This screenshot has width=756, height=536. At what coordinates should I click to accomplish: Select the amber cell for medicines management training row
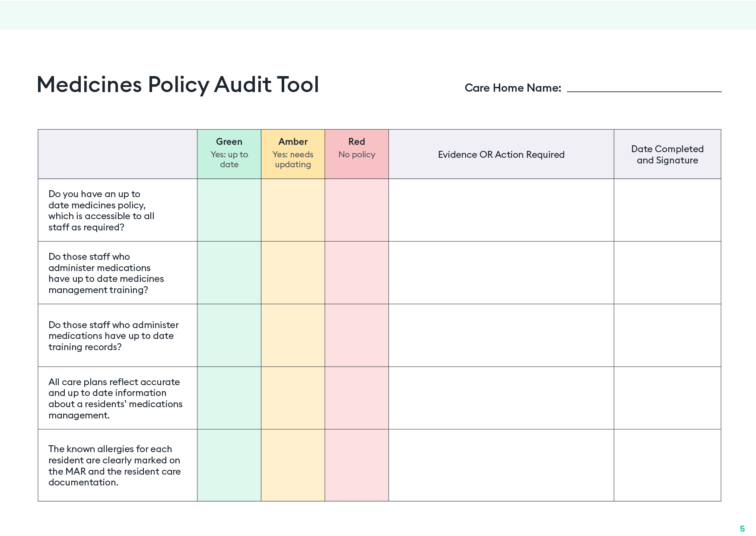293,273
